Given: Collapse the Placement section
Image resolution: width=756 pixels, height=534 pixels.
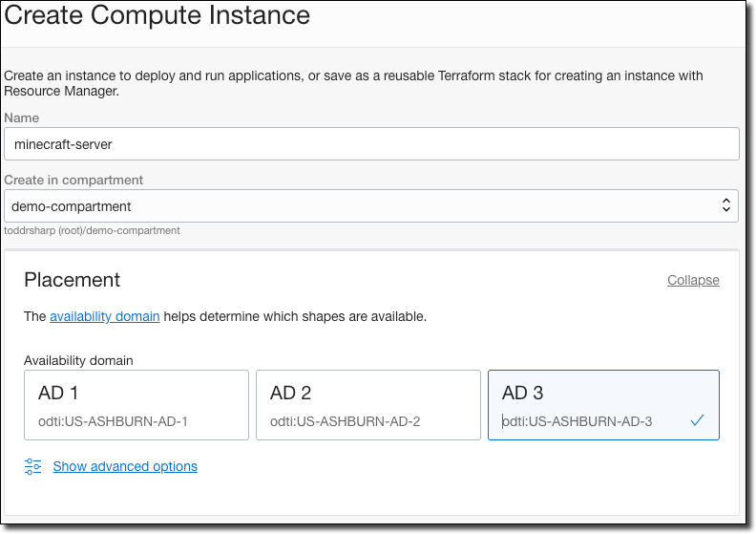Looking at the screenshot, I should pyautogui.click(x=693, y=280).
